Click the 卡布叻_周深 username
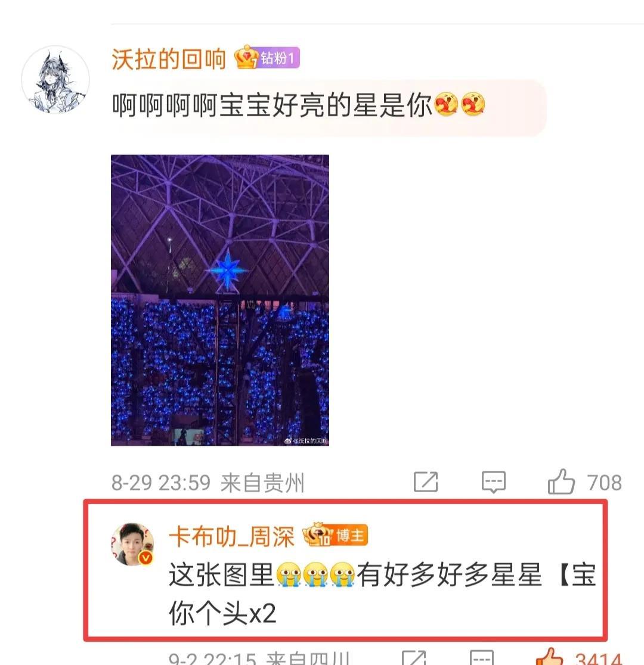 tap(232, 536)
